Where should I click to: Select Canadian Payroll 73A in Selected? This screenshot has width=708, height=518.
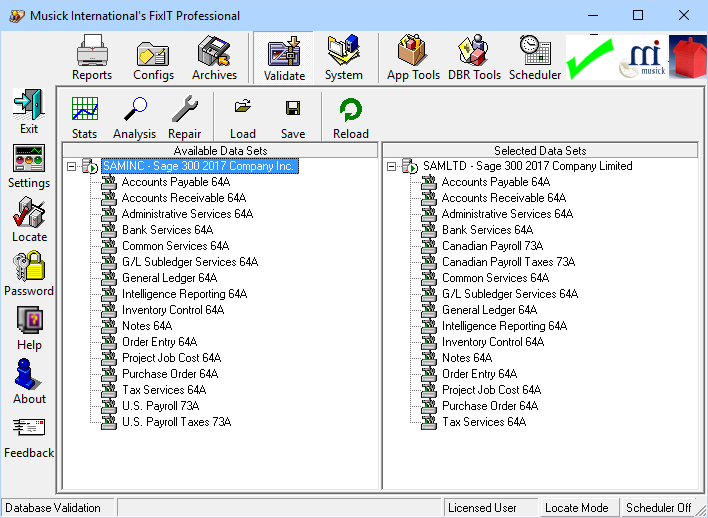[493, 246]
